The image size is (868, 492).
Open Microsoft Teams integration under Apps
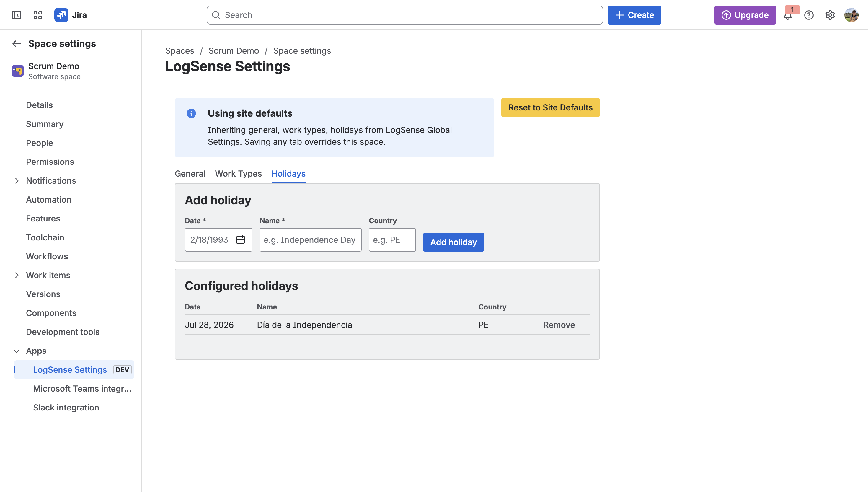[x=82, y=389]
